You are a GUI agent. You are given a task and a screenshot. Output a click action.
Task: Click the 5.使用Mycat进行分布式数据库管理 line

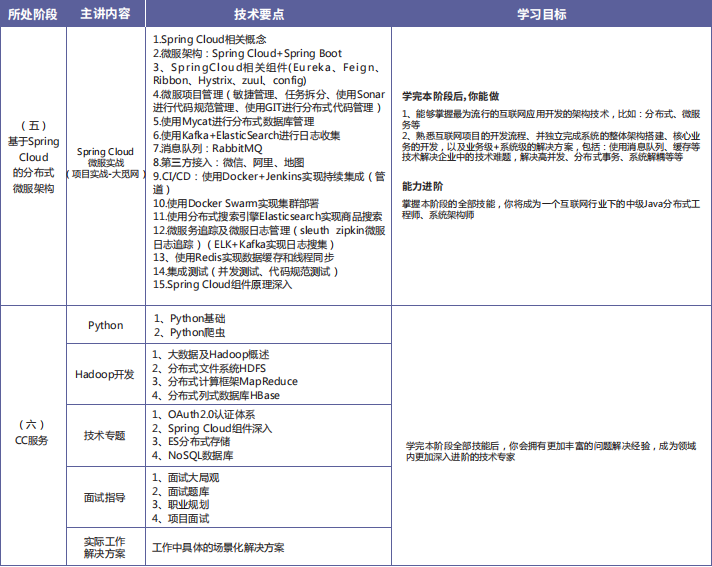pyautogui.click(x=233, y=122)
